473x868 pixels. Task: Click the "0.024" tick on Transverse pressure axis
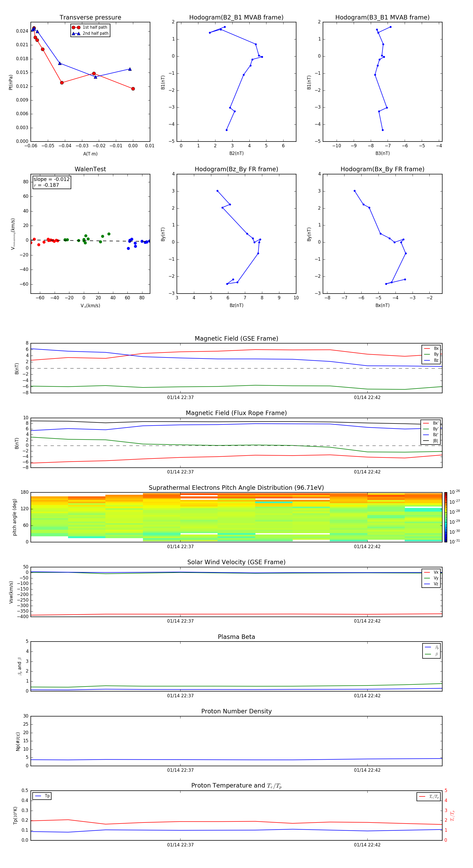pos(22,31)
